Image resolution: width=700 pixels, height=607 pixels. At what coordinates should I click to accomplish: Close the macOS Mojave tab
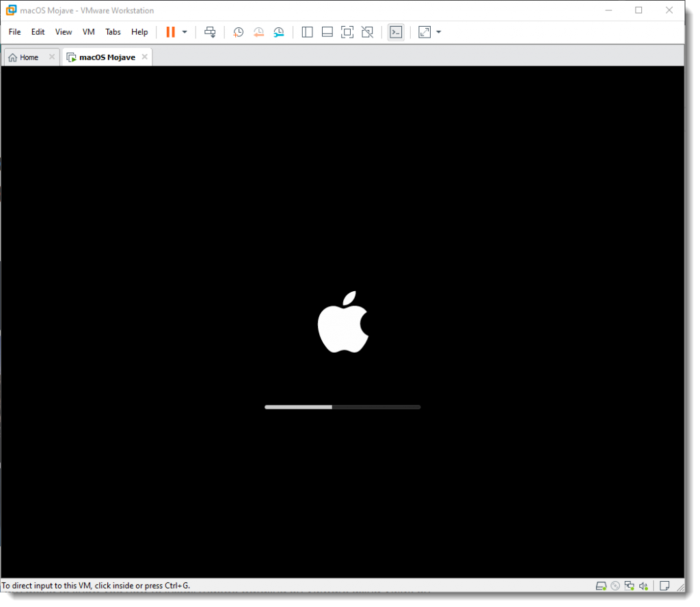tap(146, 57)
